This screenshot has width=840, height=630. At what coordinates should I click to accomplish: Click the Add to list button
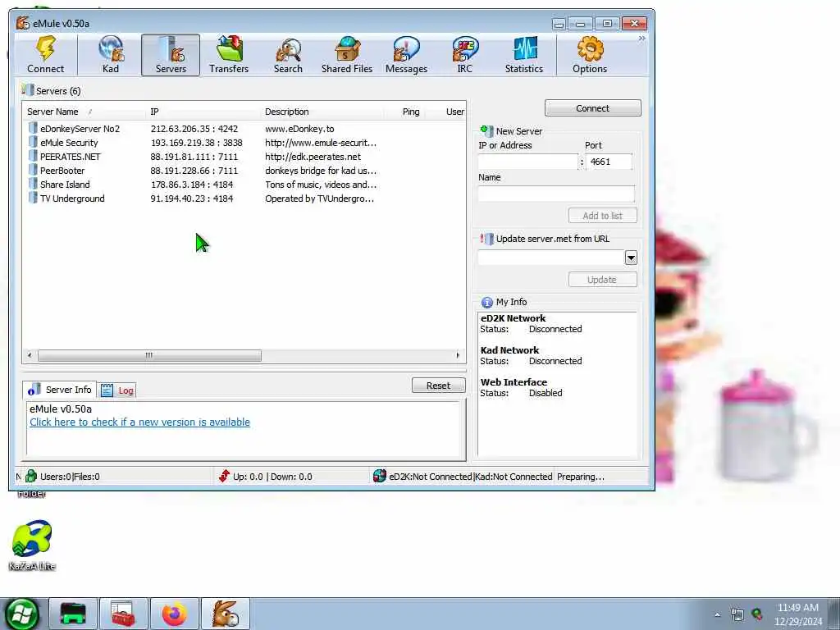[x=602, y=216]
